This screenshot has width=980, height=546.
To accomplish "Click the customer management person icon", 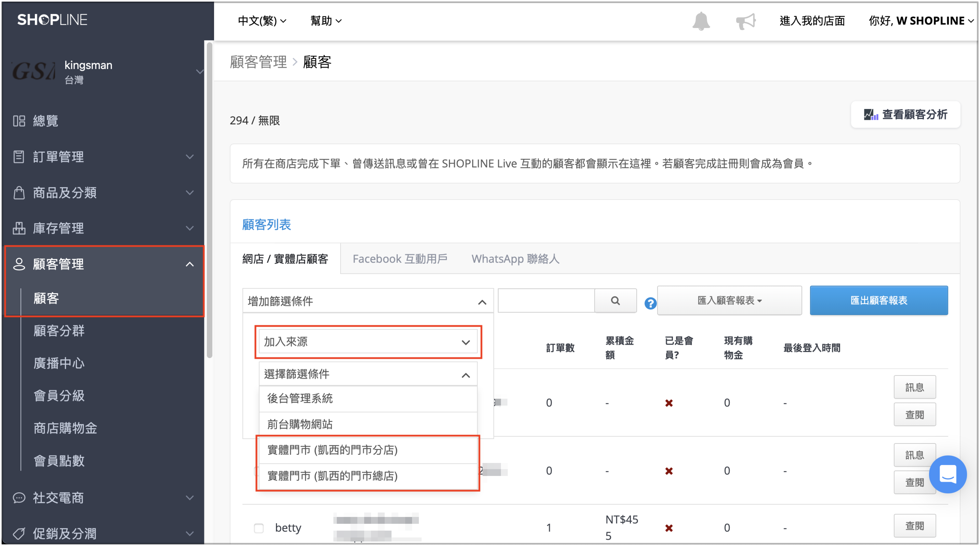I will 19,264.
